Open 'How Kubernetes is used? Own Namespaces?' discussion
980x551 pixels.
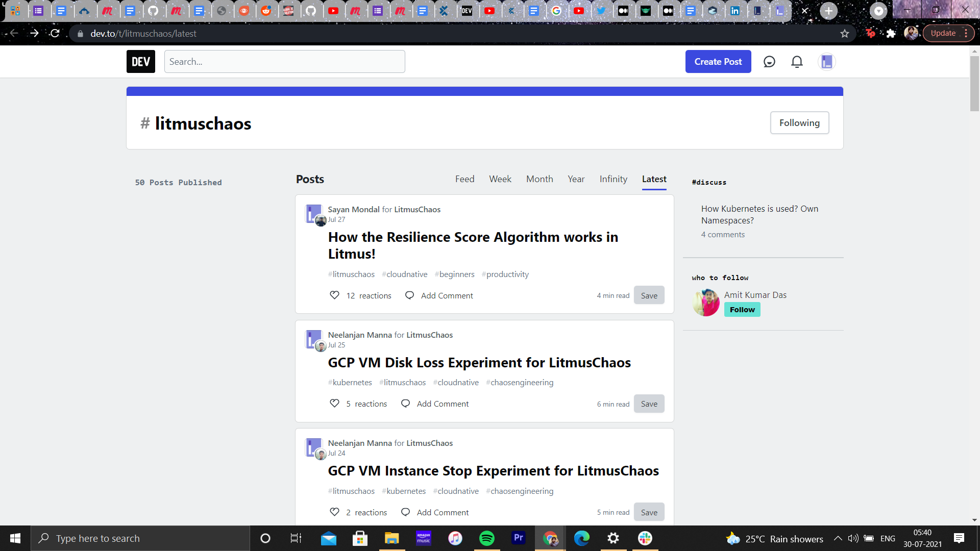(x=759, y=215)
